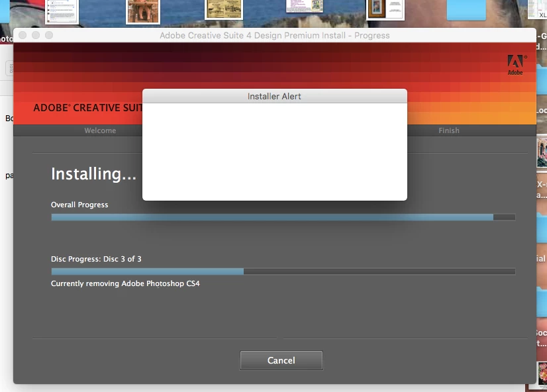The image size is (547, 392).
Task: Click the gray minimize button of installer window
Action: pos(36,35)
